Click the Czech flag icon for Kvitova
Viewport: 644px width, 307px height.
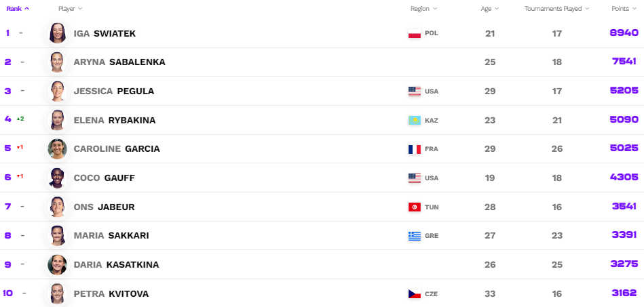(x=414, y=293)
